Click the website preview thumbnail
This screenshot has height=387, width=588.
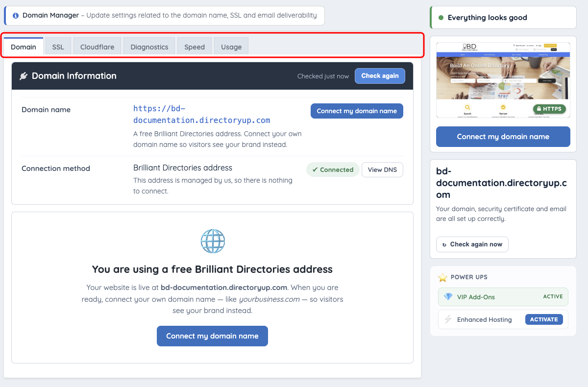tap(503, 80)
